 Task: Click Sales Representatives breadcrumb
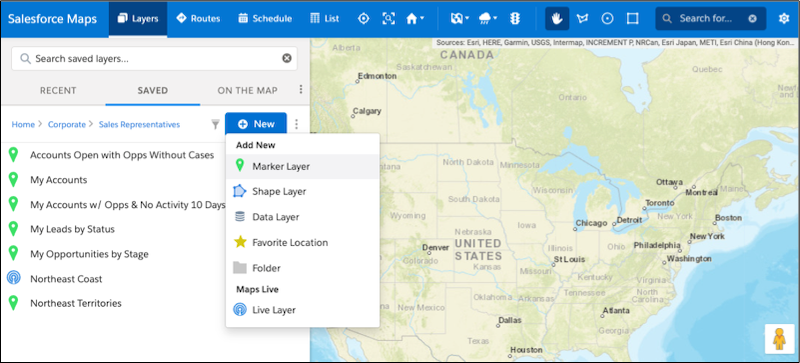pos(139,124)
